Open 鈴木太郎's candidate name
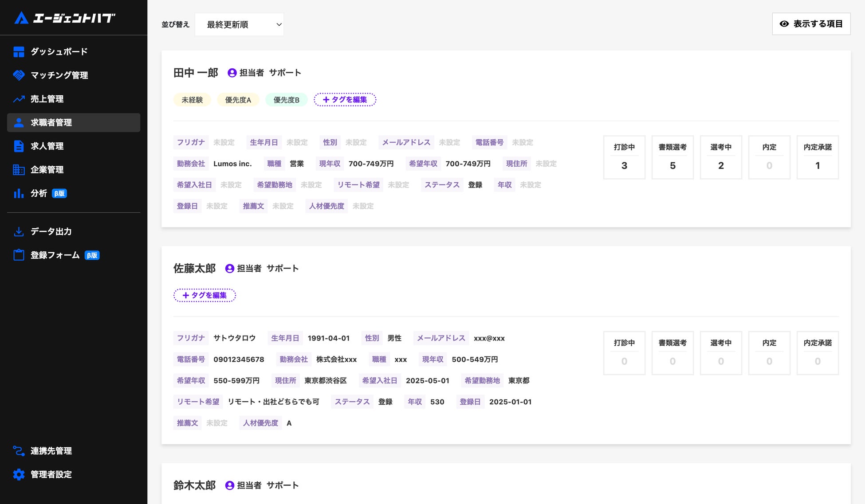The height and width of the screenshot is (504, 865). coord(194,485)
